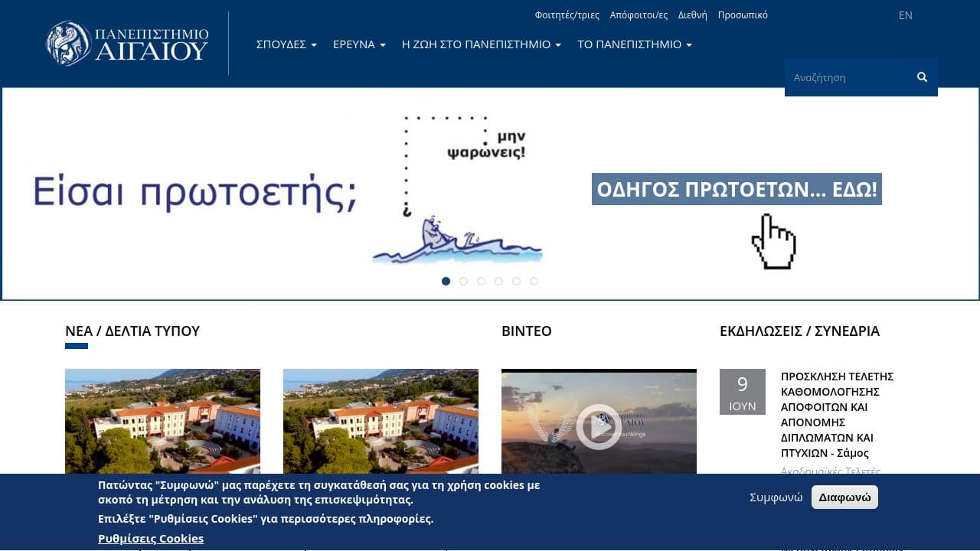
Task: Open the Προσωπικό menu entry
Action: (x=742, y=15)
